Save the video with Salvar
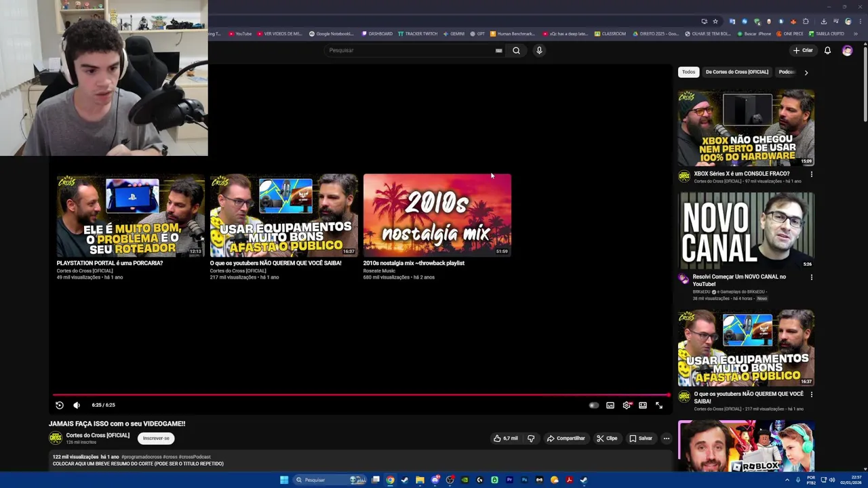Viewport: 868px width, 488px height. [x=641, y=439]
